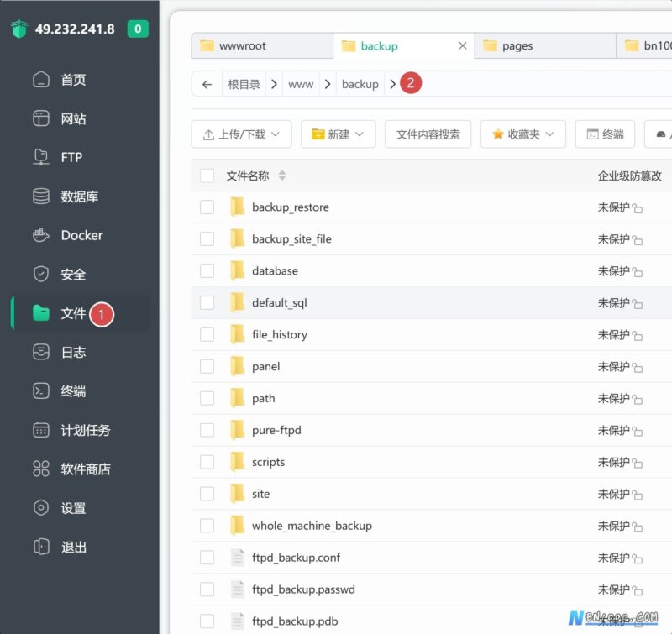Click the lock icon on panel row
The height and width of the screenshot is (634, 672).
[638, 367]
